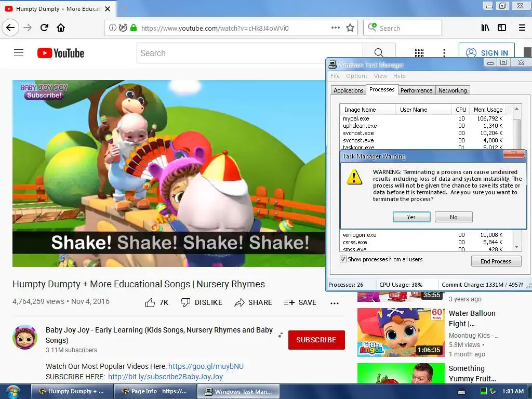Screen dimensions: 532x399
Task: Open the YouTube guide hamburger menu
Action: (x=19, y=53)
